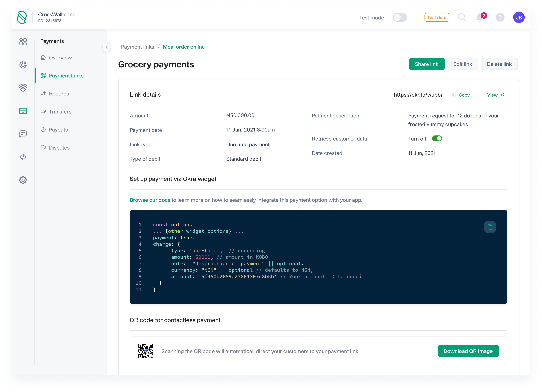Open the settings gear sidebar icon
542x392 pixels.
pos(23,180)
